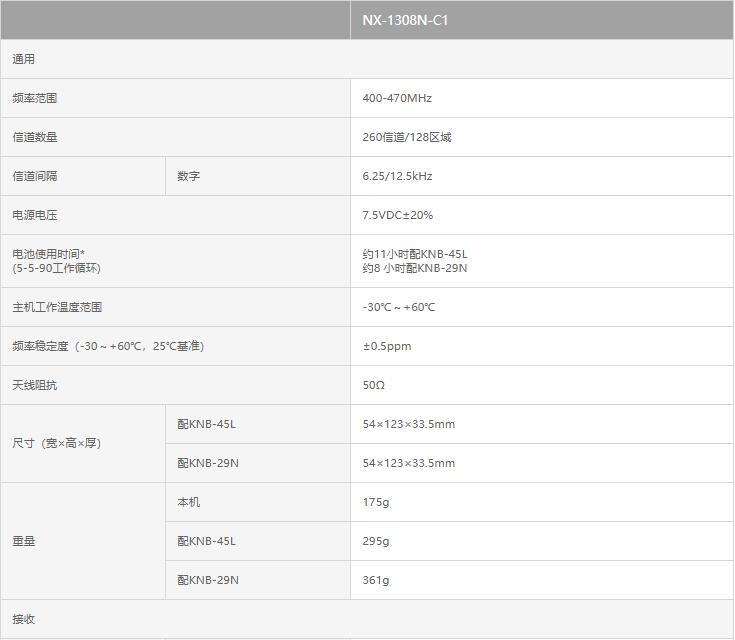735x640 pixels.
Task: Select the 260信道/128区域 value
Action: (407, 137)
